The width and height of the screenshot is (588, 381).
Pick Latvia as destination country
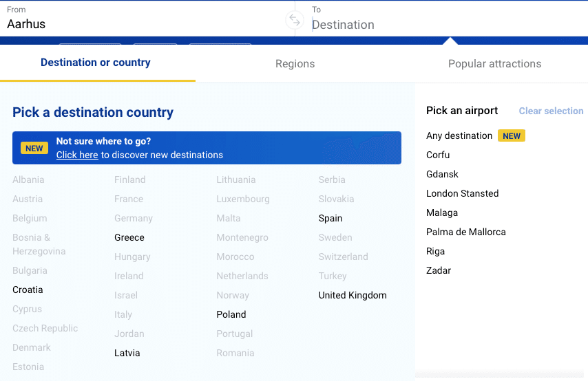click(x=127, y=353)
